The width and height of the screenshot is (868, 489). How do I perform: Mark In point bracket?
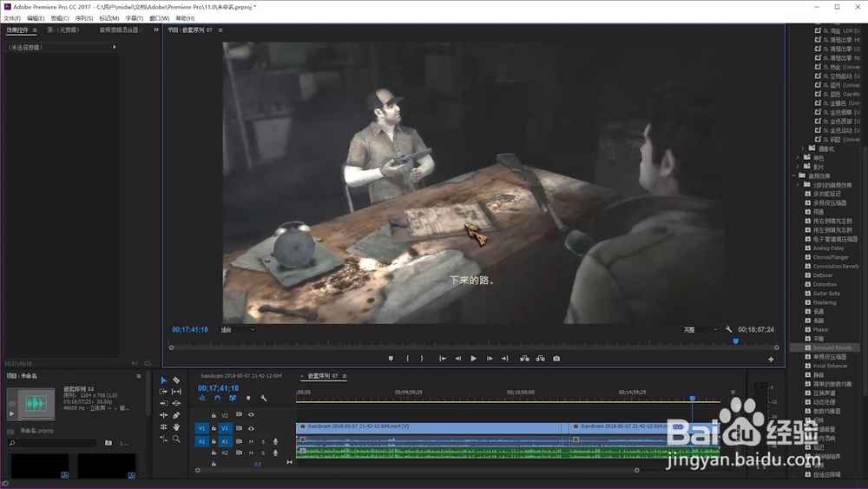click(x=407, y=359)
